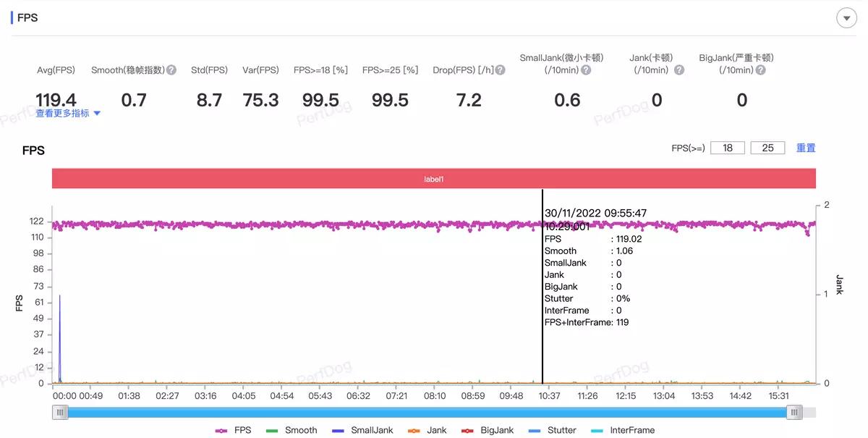Viewport: 868px width, 438px height.
Task: Toggle Smooth series in chart legend
Action: (x=292, y=430)
